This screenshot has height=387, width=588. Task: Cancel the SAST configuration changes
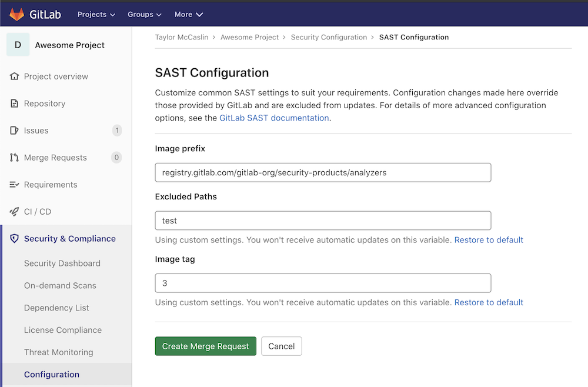(281, 346)
